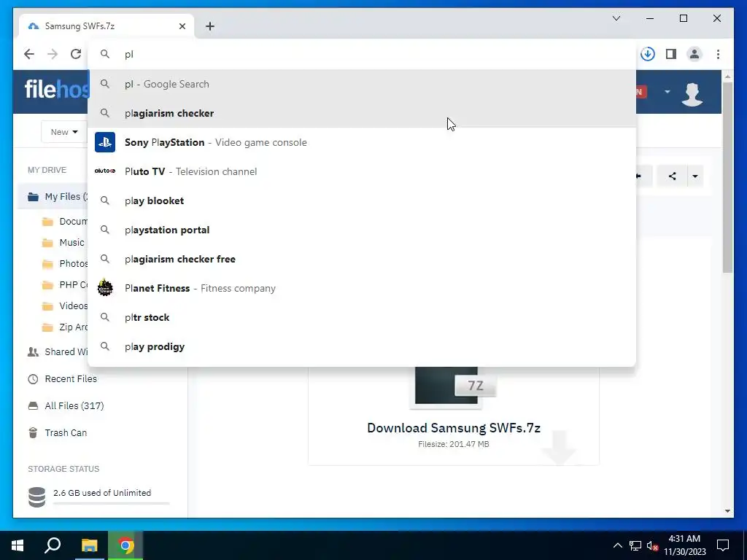Viewport: 747px width, 560px height.
Task: Open Shared With Me in sidebar
Action: pos(57,352)
